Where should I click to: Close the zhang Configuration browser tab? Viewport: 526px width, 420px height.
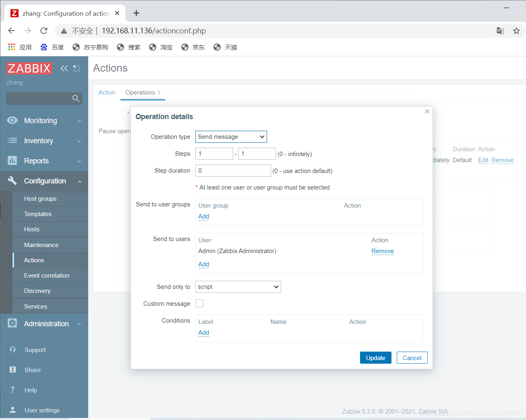[x=117, y=13]
